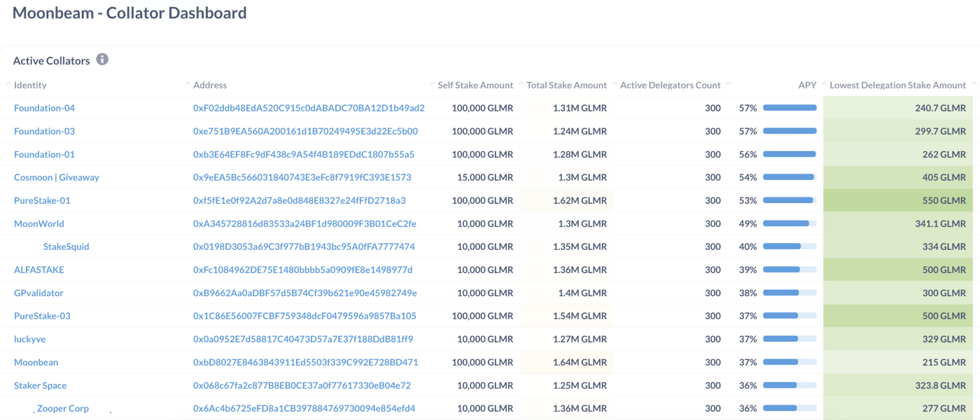Click the 1.62M GLMR total stake cell

[x=566, y=200]
